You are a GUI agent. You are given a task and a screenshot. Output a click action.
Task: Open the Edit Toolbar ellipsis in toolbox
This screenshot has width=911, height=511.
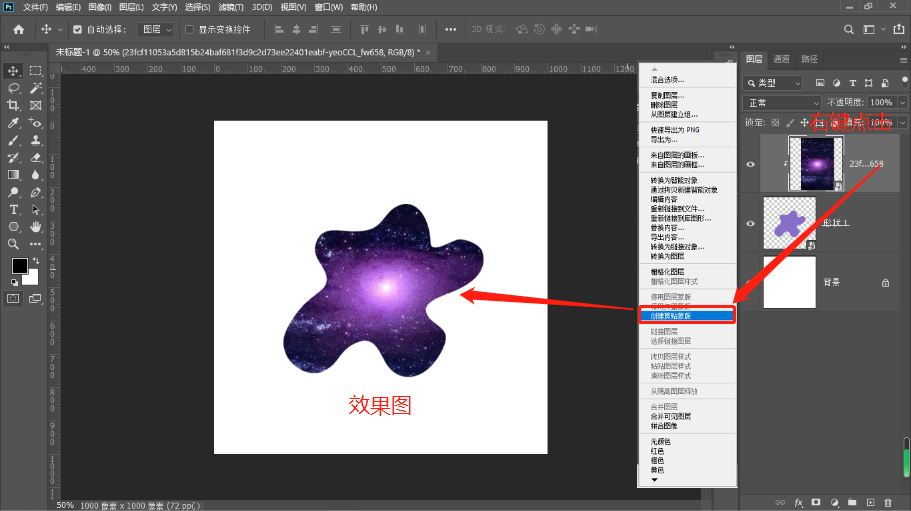click(x=35, y=244)
